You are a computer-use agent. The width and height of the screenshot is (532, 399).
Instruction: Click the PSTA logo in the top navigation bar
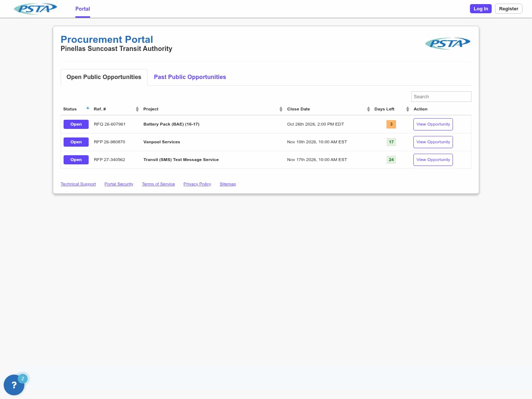click(x=35, y=8)
